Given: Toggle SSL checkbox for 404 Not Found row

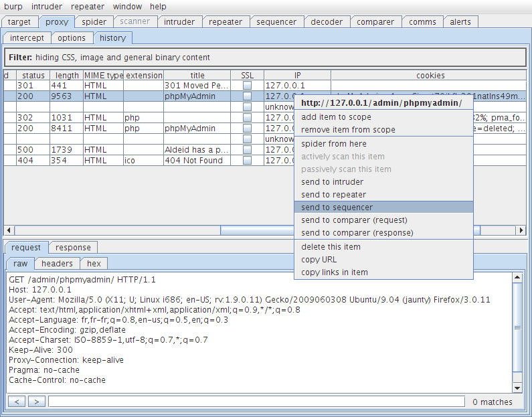Looking at the screenshot, I should pos(248,161).
